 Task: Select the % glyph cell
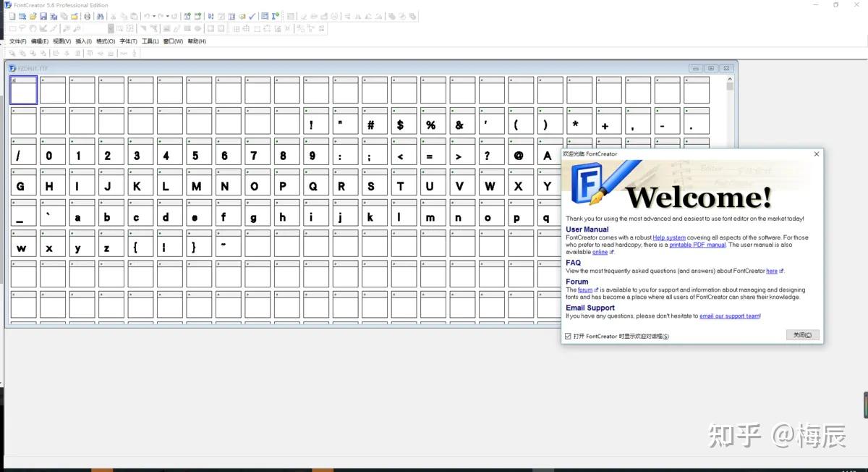433,121
